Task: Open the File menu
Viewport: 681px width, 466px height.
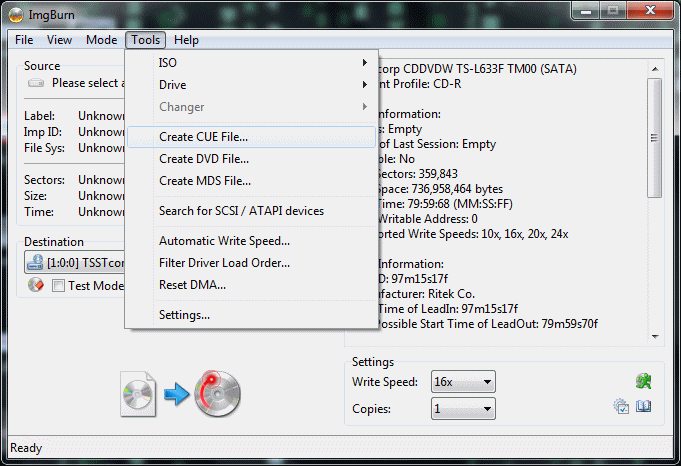Action: pos(24,40)
